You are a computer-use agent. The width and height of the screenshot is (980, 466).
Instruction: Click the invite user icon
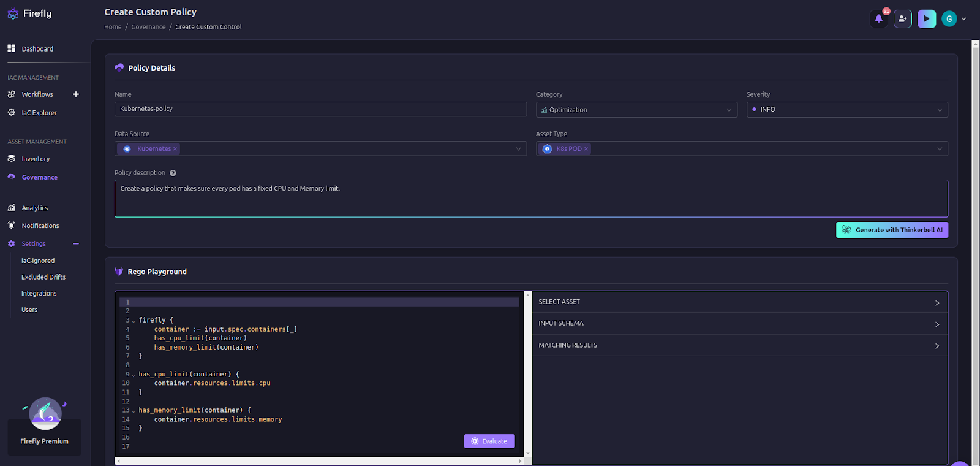[903, 18]
